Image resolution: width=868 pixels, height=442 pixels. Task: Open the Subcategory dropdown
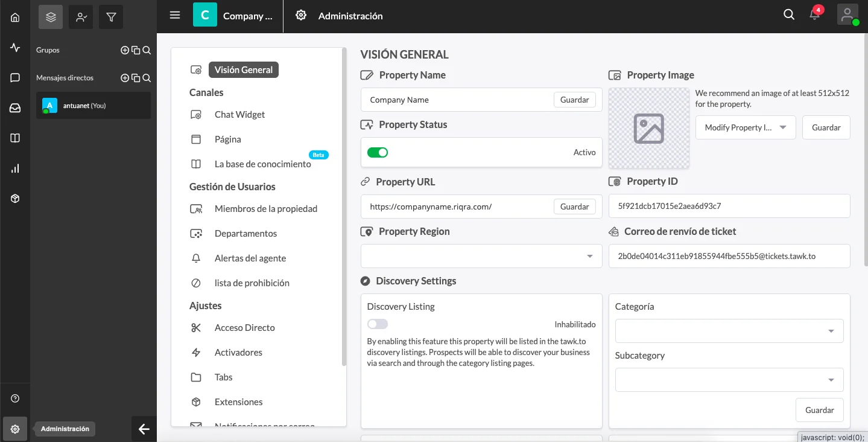point(729,380)
